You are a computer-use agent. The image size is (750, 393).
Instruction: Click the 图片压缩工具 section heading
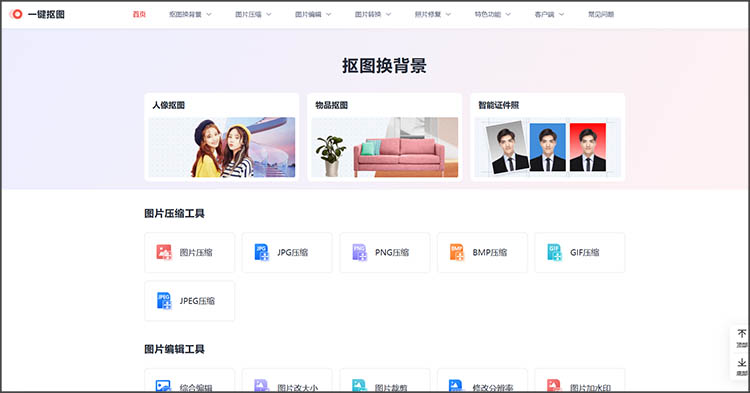coord(175,213)
